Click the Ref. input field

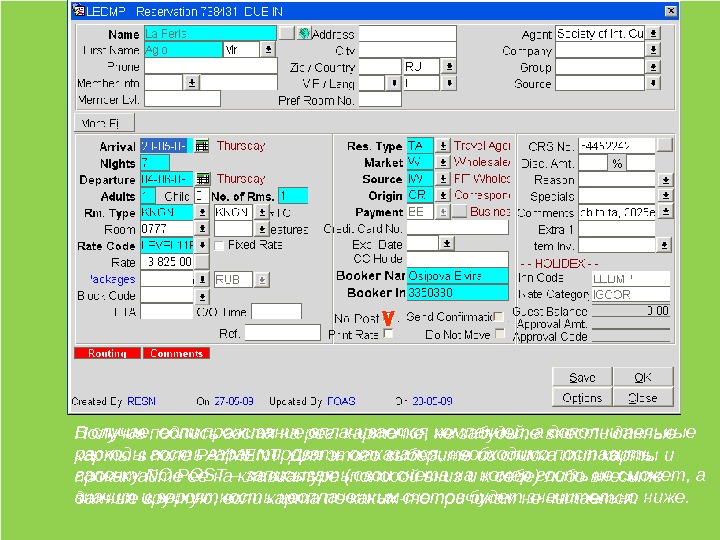[x=282, y=332]
